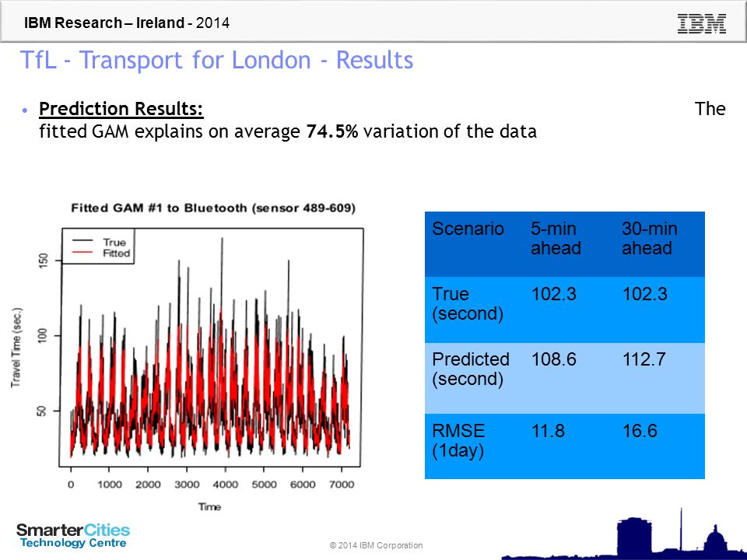Image resolution: width=747 pixels, height=560 pixels.
Task: Click the 'Predicted (second)' row label
Action: pos(471,369)
